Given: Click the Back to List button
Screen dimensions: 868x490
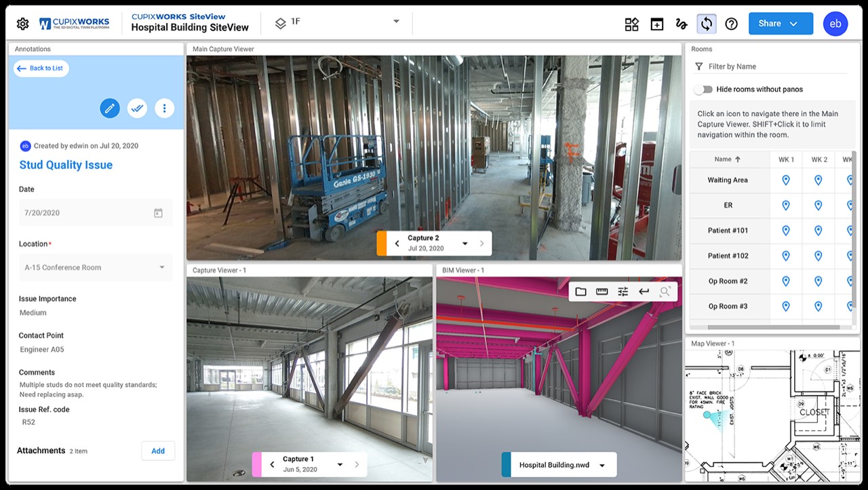Looking at the screenshot, I should click(x=41, y=69).
